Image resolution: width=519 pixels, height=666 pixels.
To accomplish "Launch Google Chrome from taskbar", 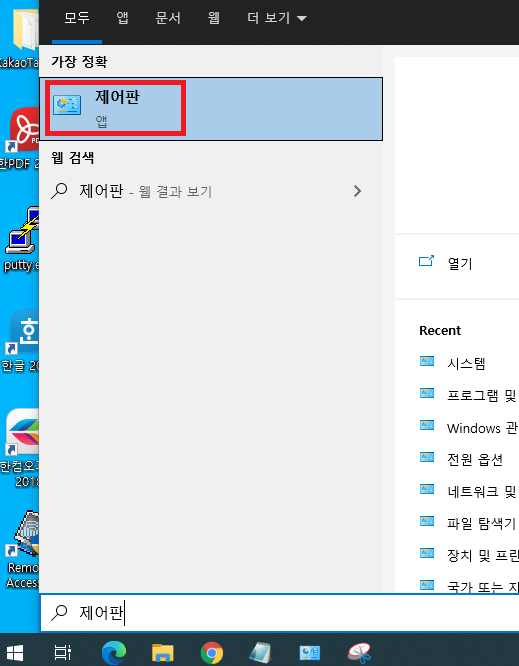I will [x=212, y=652].
